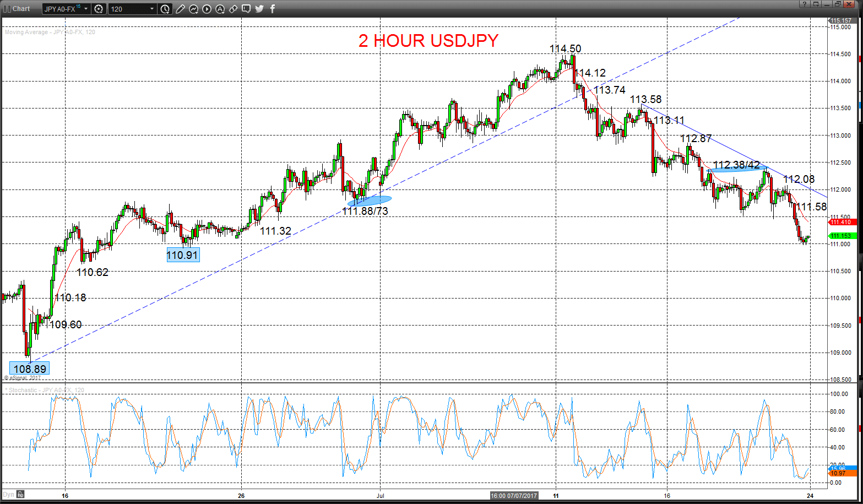
Task: Share chart via Twitter icon
Action: pyautogui.click(x=259, y=9)
